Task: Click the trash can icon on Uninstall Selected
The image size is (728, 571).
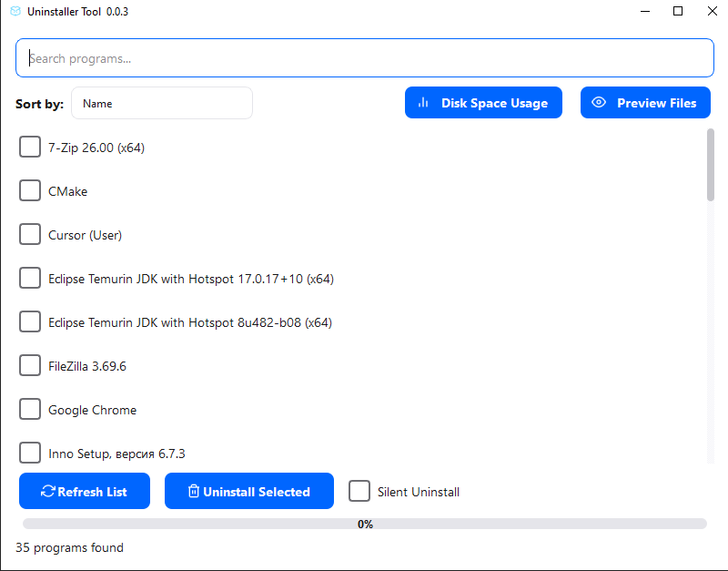Action: point(194,491)
